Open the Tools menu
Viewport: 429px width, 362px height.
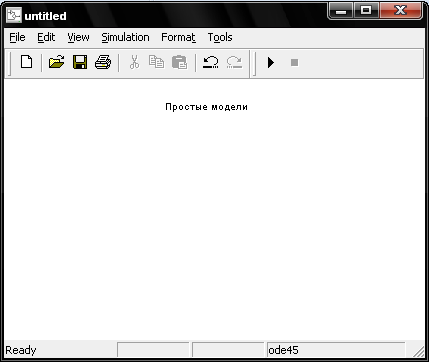(x=220, y=37)
